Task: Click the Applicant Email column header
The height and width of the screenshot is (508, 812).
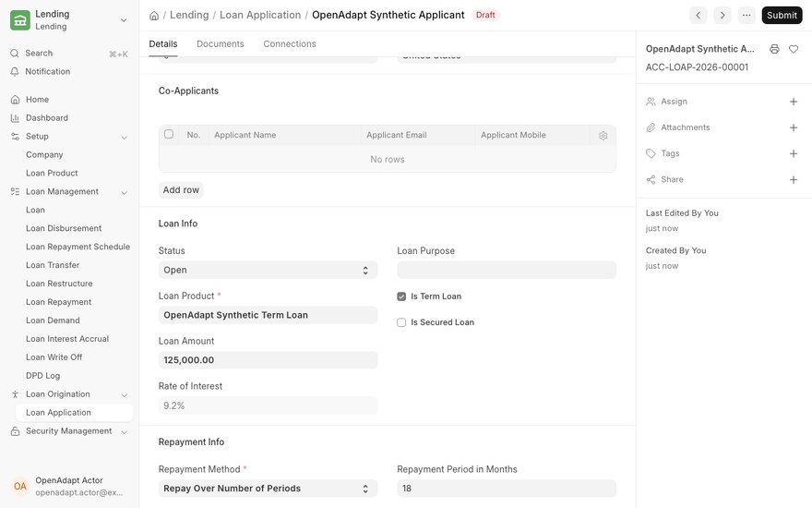Action: (397, 135)
